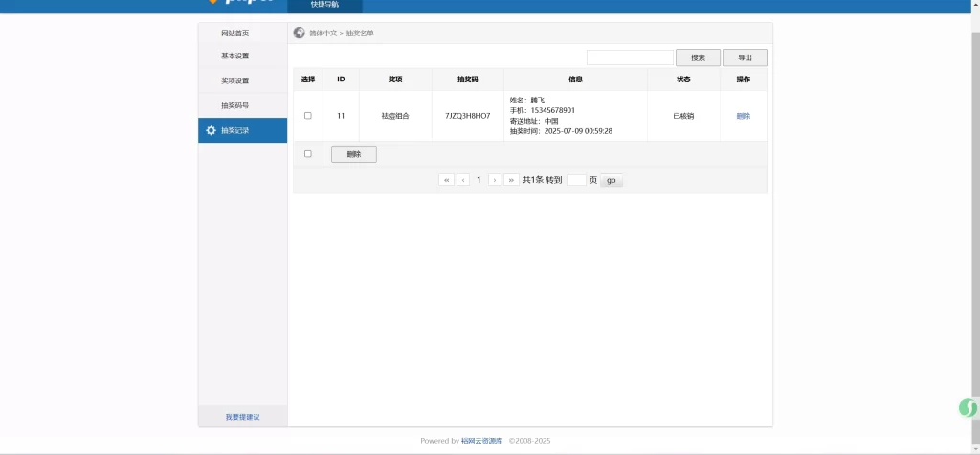Go to 抽奖码号 in sidebar

[234, 105]
